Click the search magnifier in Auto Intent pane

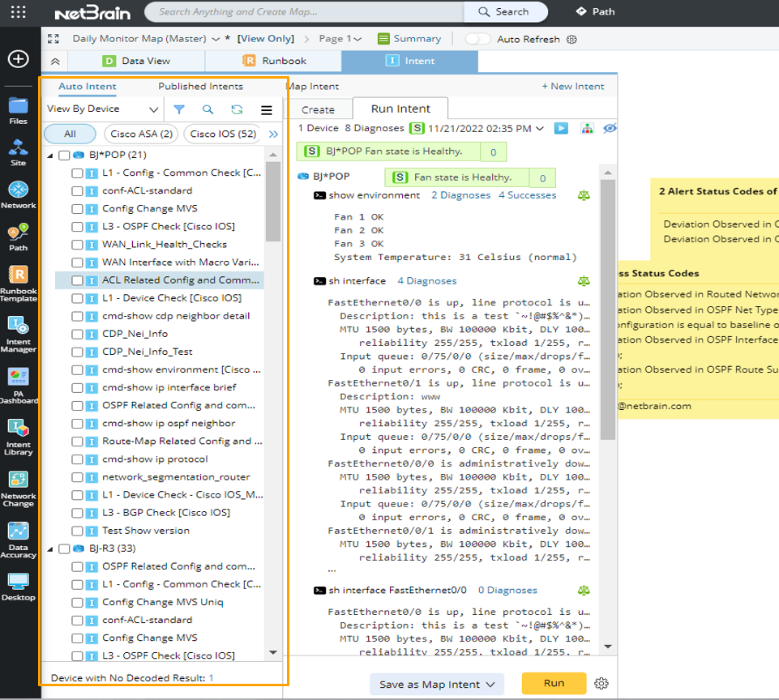(x=208, y=109)
